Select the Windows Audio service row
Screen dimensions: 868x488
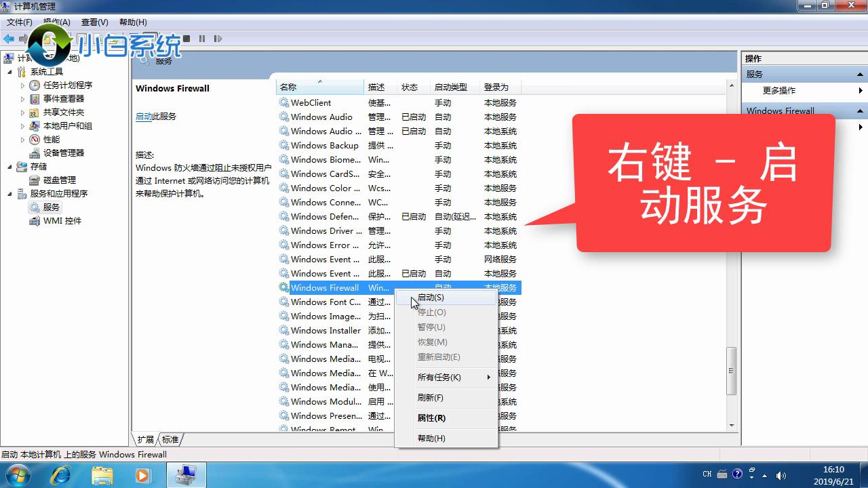pos(399,117)
